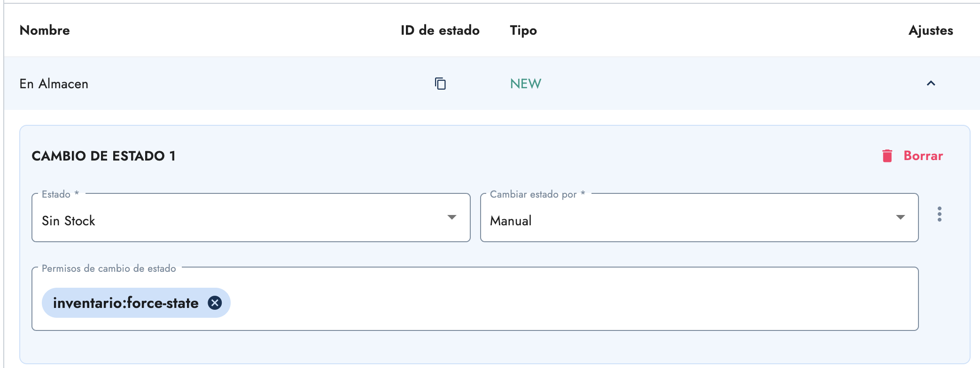Click the Tipo column header

523,31
